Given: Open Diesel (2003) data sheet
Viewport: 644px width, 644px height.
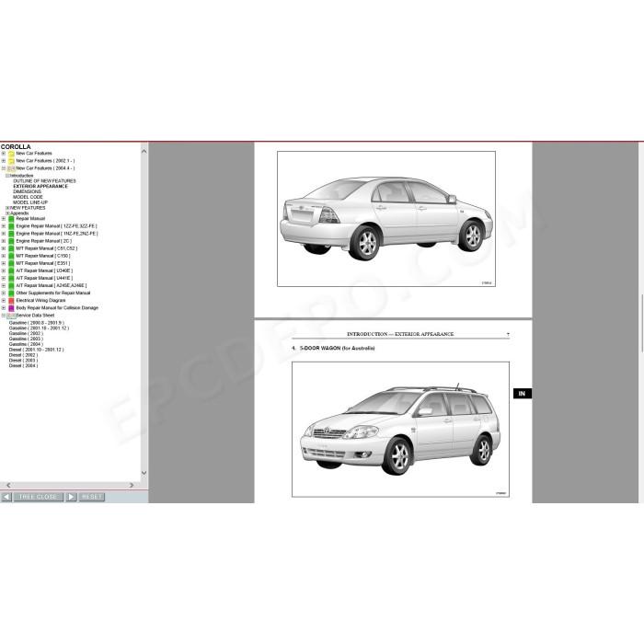Looking at the screenshot, I should 23,361.
